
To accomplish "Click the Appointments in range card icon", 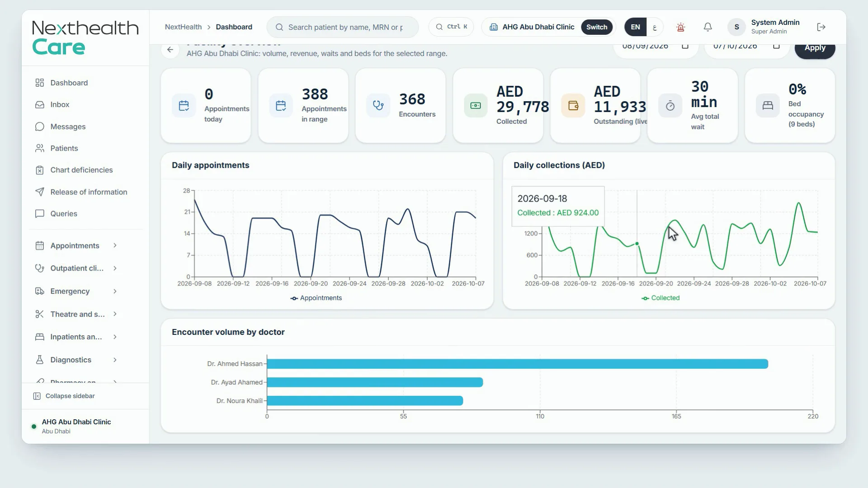I will click(281, 105).
